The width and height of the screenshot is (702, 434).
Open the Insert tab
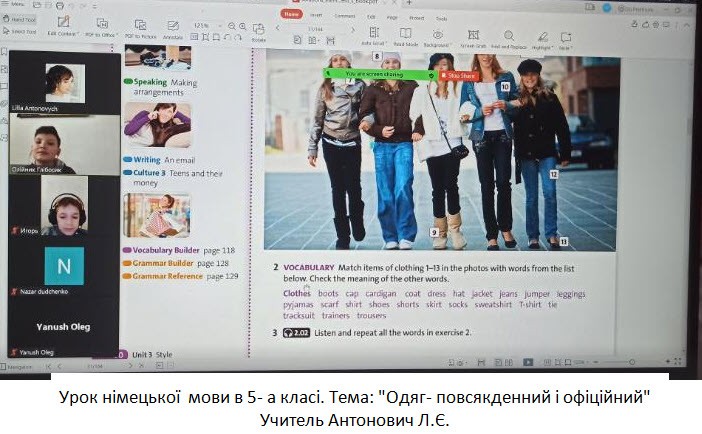pyautogui.click(x=316, y=15)
